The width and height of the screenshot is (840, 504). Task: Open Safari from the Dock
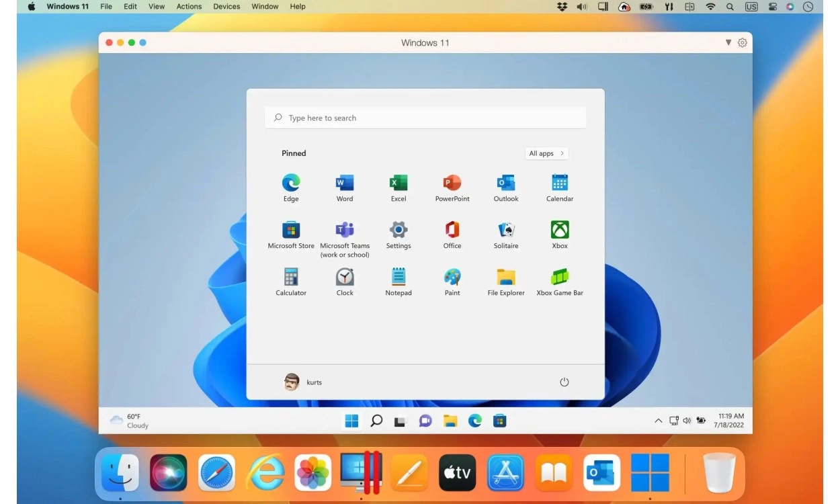[217, 472]
